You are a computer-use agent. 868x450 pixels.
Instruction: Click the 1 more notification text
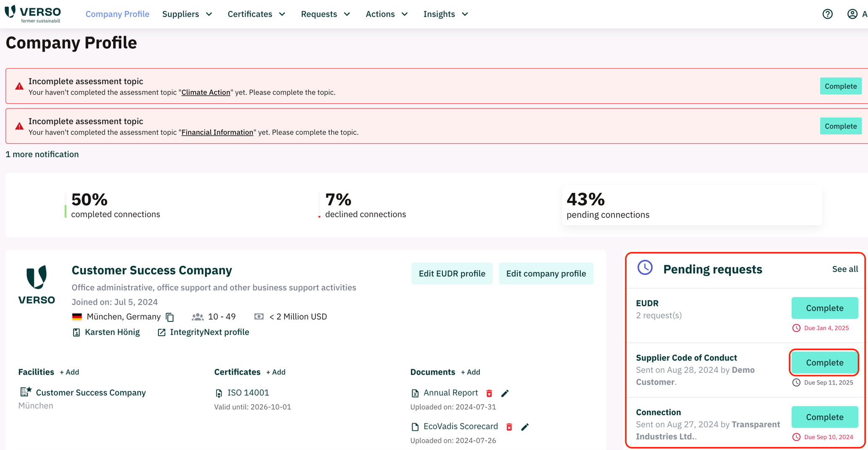tap(42, 154)
